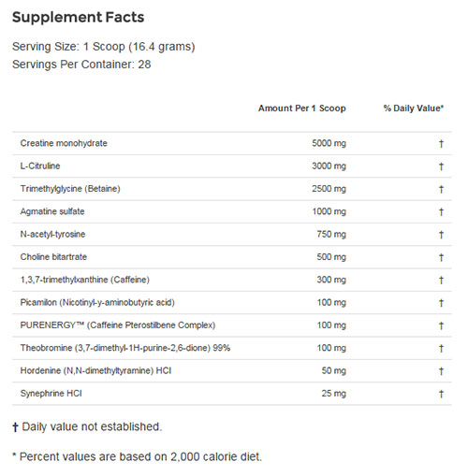Click the 2,000 calorie diet footnote

138,457
